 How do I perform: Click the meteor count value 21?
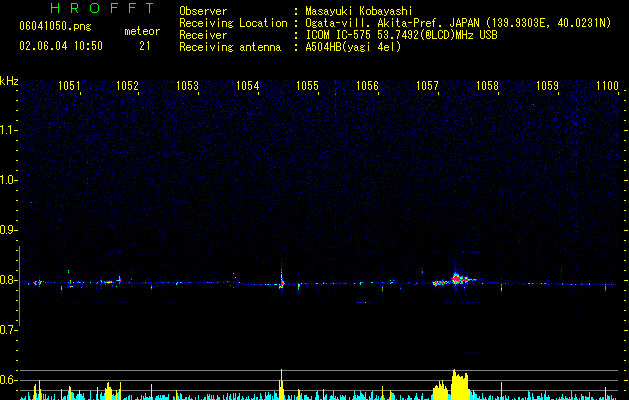point(145,46)
